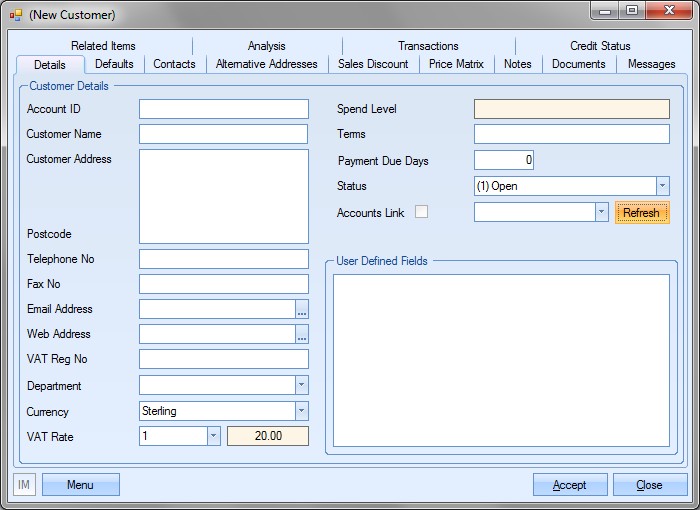Screen dimensions: 700x510
Task: Focus the Customer Address text area
Action: (223, 196)
